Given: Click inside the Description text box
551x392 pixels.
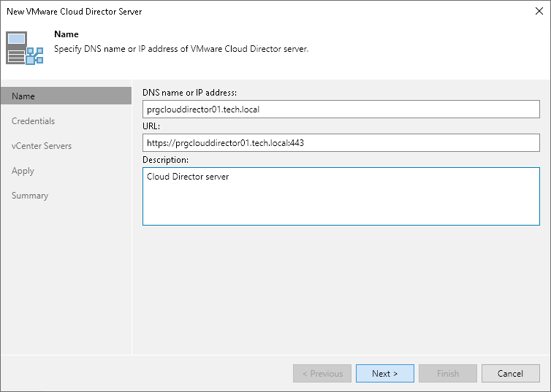Looking at the screenshot, I should pos(341,196).
